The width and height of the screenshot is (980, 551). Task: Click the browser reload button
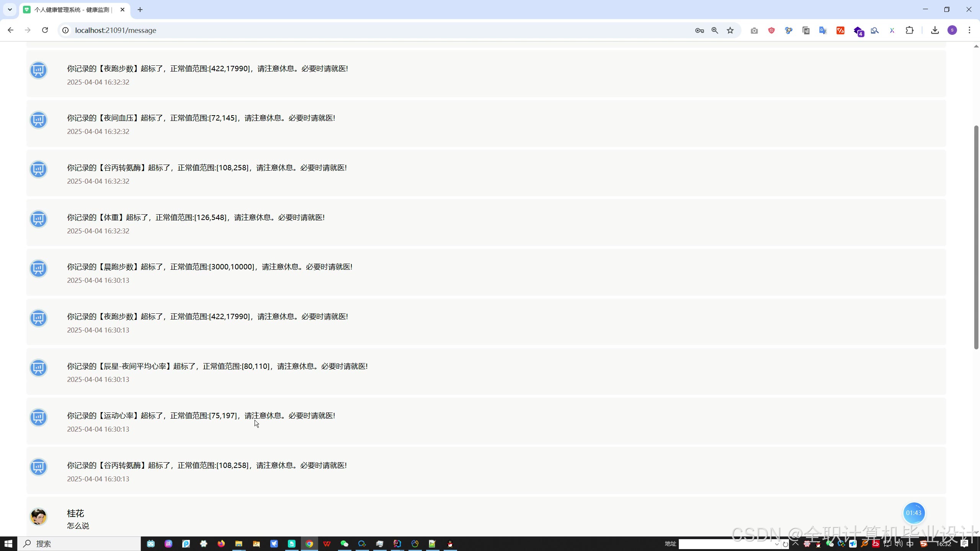45,30
